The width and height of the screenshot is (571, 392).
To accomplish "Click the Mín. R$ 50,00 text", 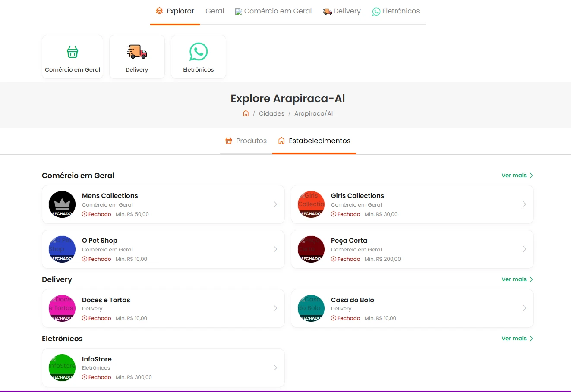I will pos(132,214).
